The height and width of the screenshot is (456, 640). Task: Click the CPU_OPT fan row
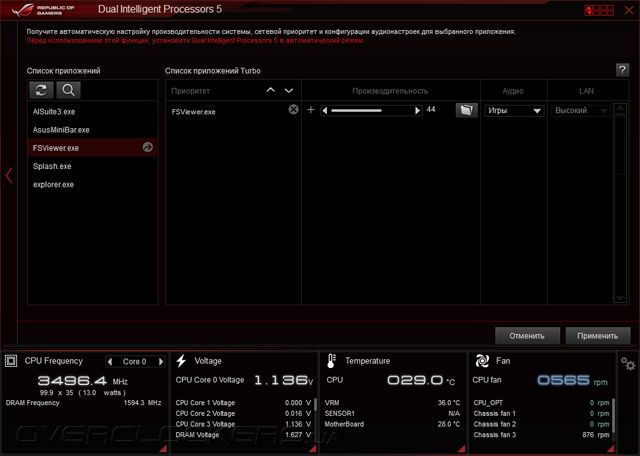(541, 403)
